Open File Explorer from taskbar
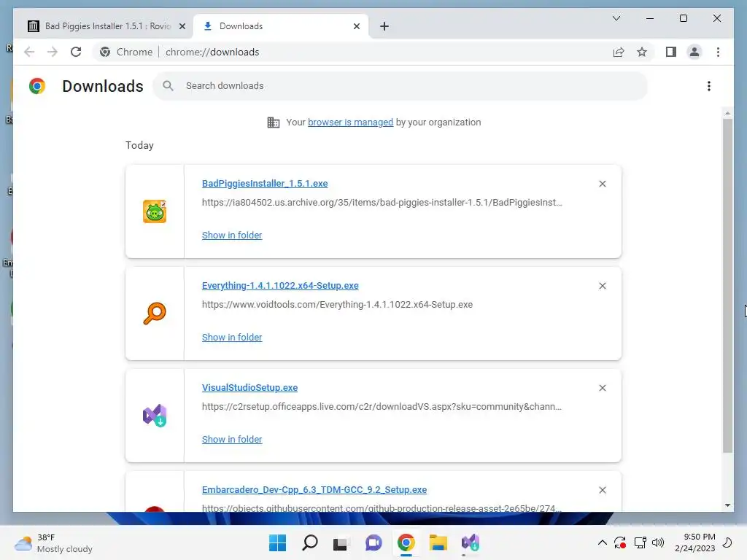 tap(438, 542)
